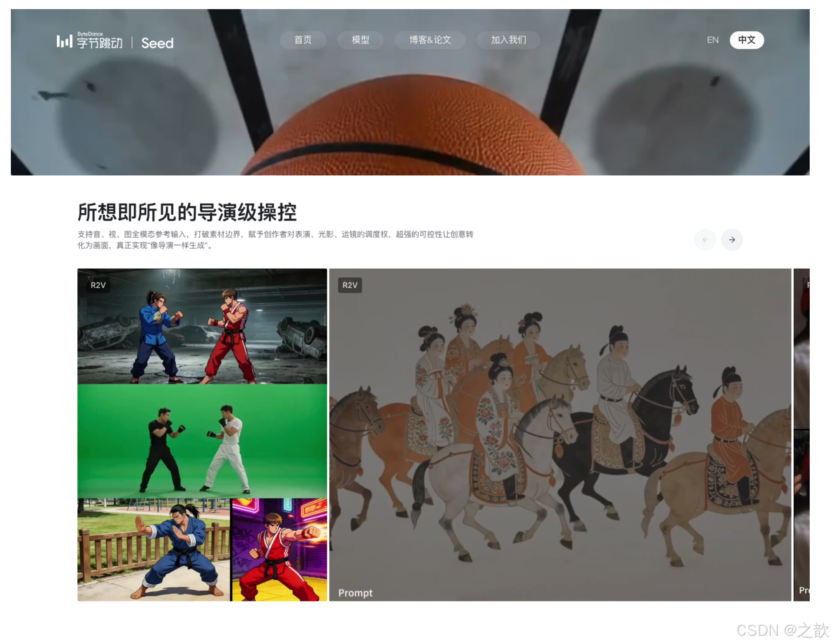Open 博客&论文 navigation item
This screenshot has width=831, height=644.
430,40
